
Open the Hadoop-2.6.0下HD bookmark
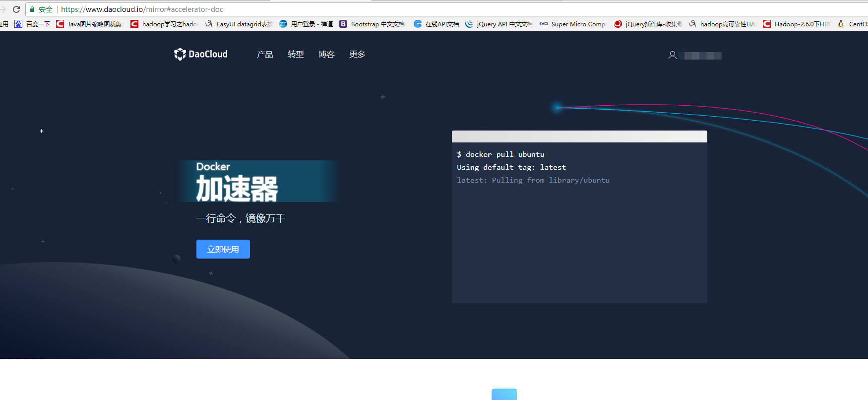(x=797, y=24)
